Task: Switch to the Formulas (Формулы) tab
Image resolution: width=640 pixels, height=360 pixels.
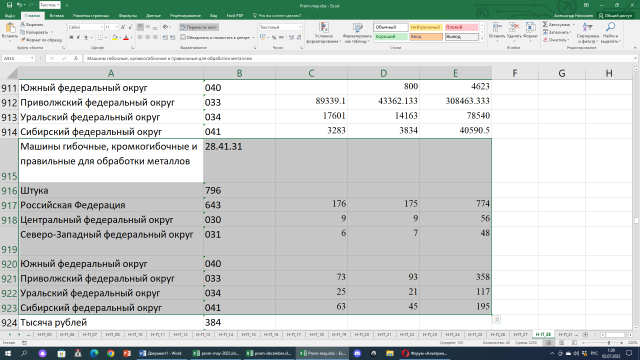Action: (128, 16)
